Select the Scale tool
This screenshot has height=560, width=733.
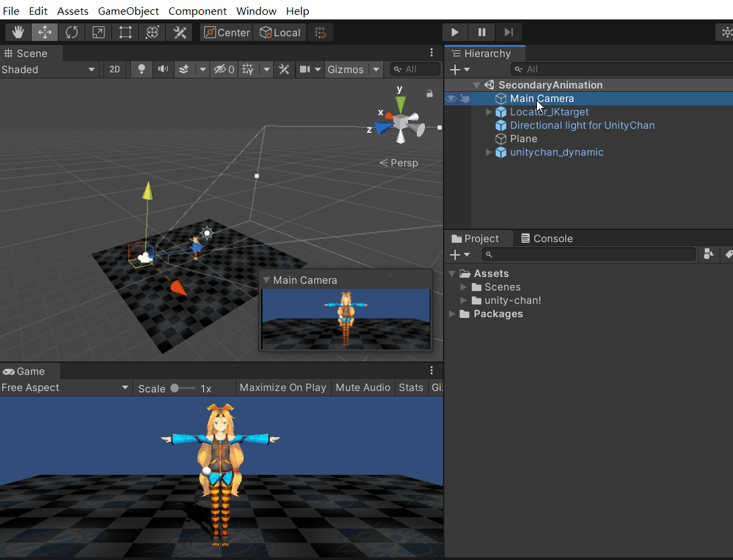pyautogui.click(x=98, y=32)
